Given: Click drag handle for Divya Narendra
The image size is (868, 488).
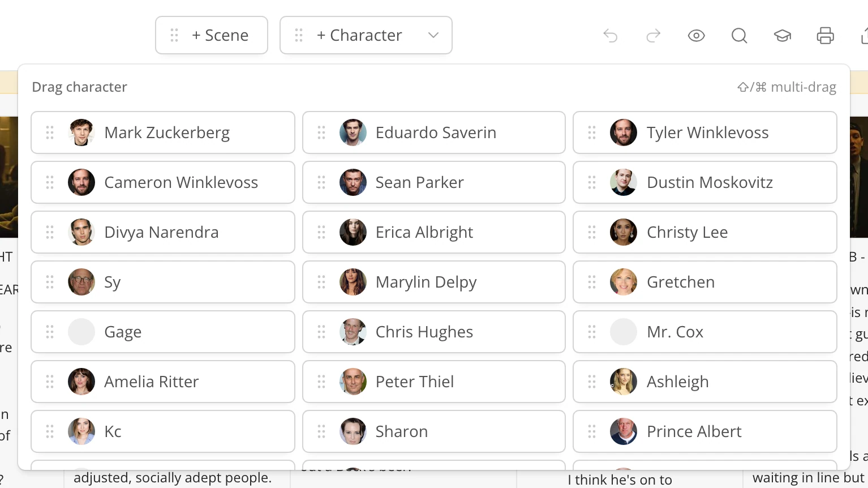Looking at the screenshot, I should tap(50, 232).
